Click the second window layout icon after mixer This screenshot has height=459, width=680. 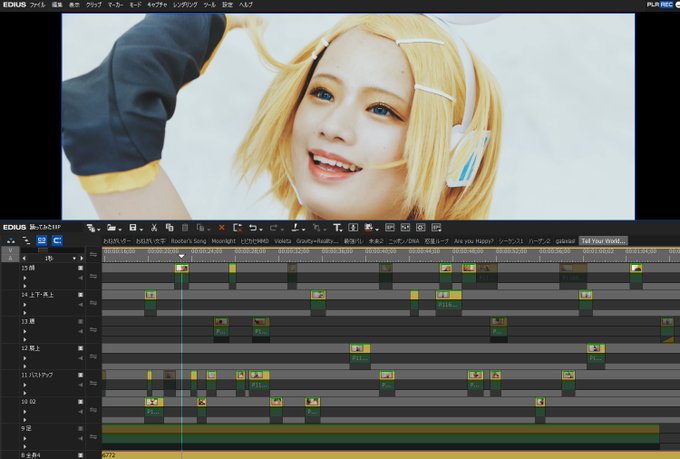click(405, 228)
